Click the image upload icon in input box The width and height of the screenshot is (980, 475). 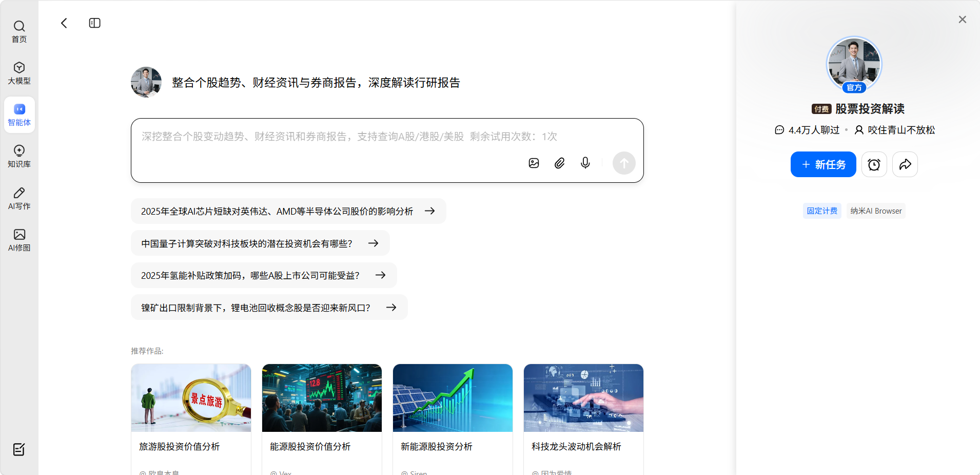click(x=534, y=163)
